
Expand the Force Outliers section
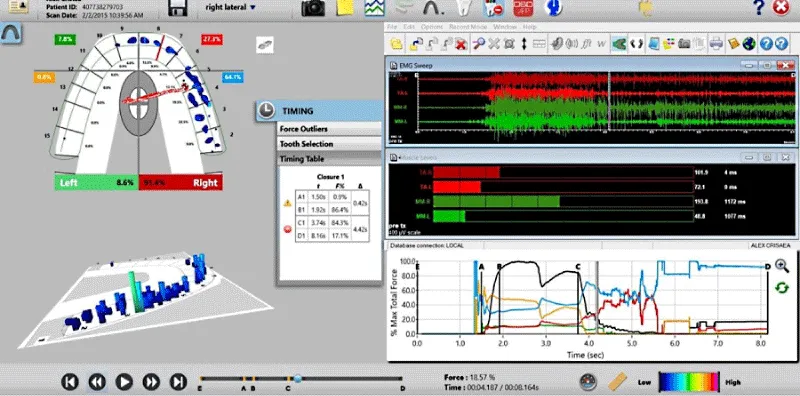[x=329, y=129]
